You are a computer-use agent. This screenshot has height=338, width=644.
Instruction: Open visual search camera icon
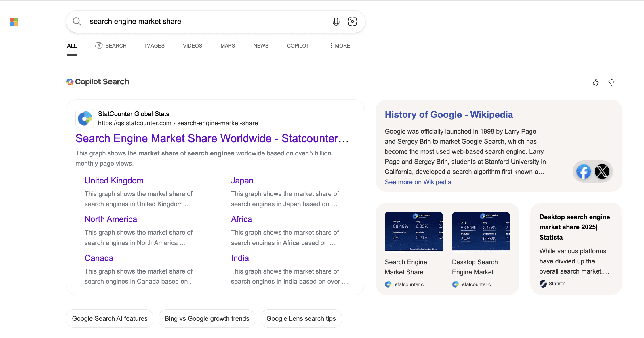(x=352, y=22)
